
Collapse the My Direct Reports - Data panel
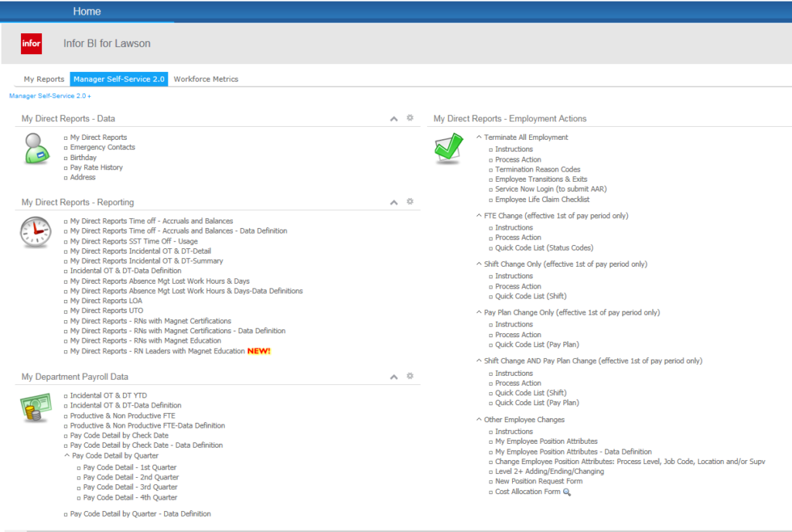pyautogui.click(x=394, y=119)
